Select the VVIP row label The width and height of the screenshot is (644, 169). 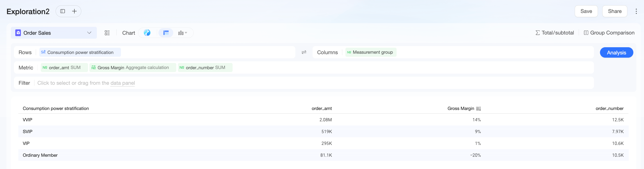coord(28,120)
